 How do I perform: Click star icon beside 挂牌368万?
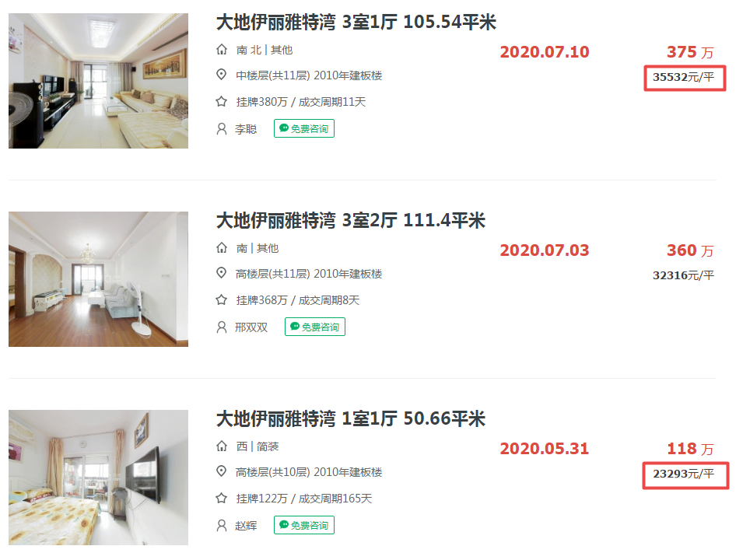(x=221, y=300)
